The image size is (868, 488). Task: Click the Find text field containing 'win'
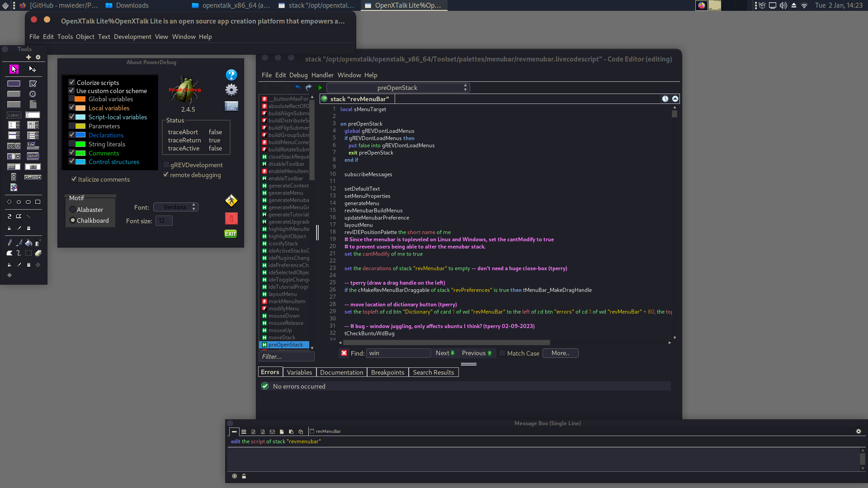coord(398,353)
